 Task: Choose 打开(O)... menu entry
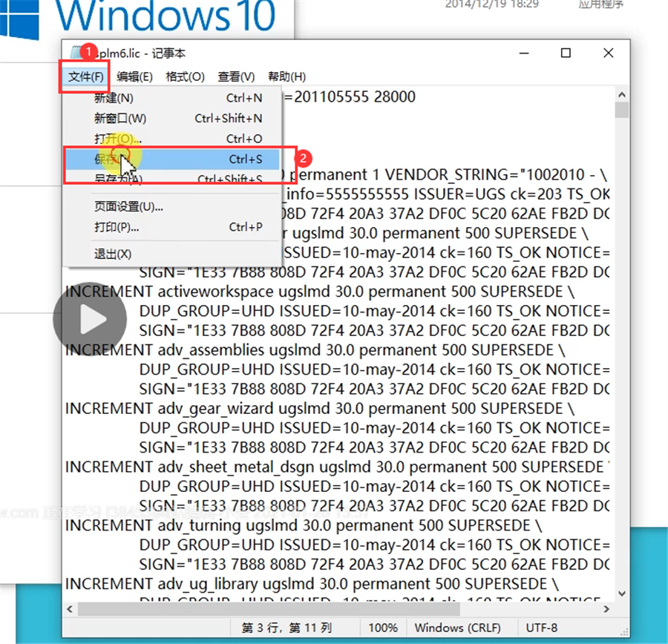coord(172,139)
